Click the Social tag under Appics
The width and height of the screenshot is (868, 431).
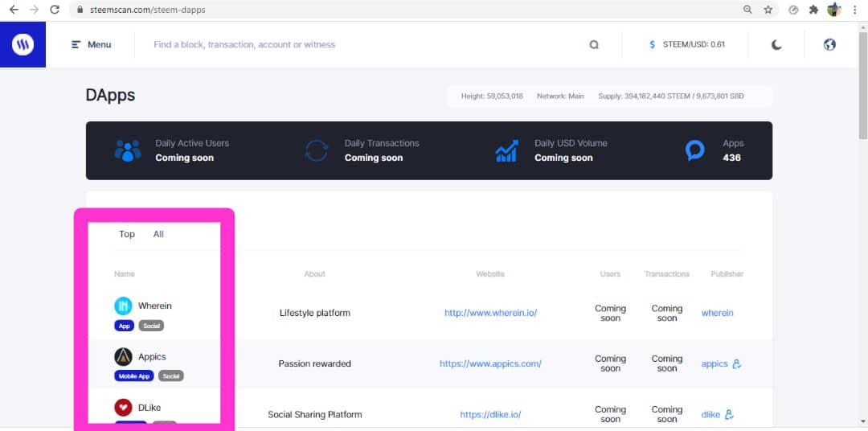coord(171,376)
